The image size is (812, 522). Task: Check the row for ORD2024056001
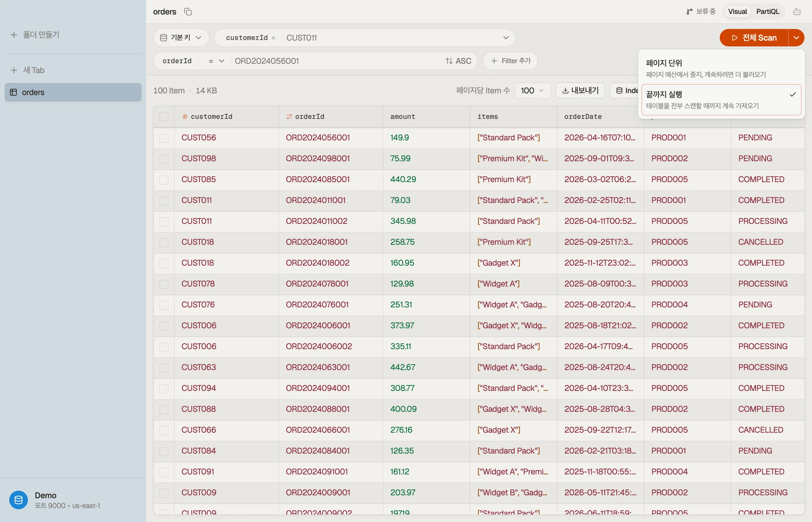(x=164, y=138)
